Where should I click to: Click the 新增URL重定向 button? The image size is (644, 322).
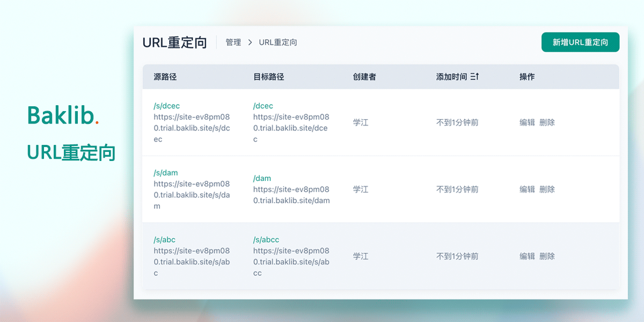pyautogui.click(x=580, y=41)
